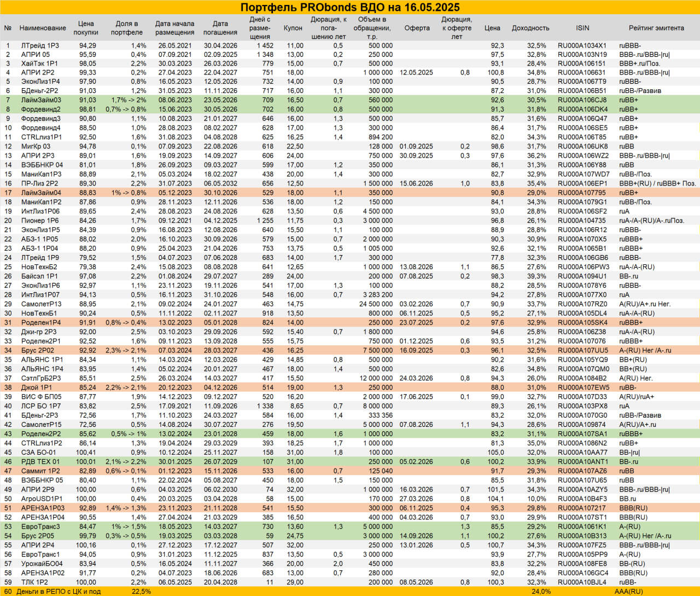Viewport: 700px width, 596px height.
Task: Select the "ВЭББНКР 04" name cell
Action: [x=42, y=165]
